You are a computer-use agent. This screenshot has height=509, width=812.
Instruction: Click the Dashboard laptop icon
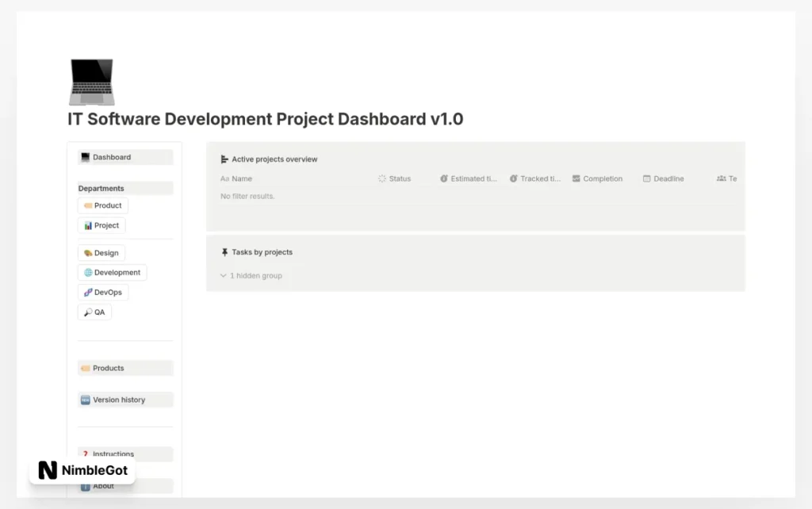click(86, 158)
